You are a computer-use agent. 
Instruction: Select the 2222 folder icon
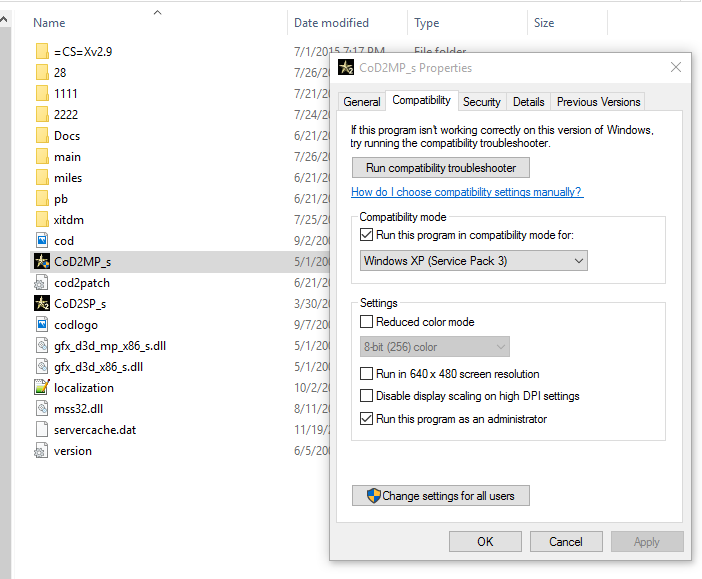[42, 115]
